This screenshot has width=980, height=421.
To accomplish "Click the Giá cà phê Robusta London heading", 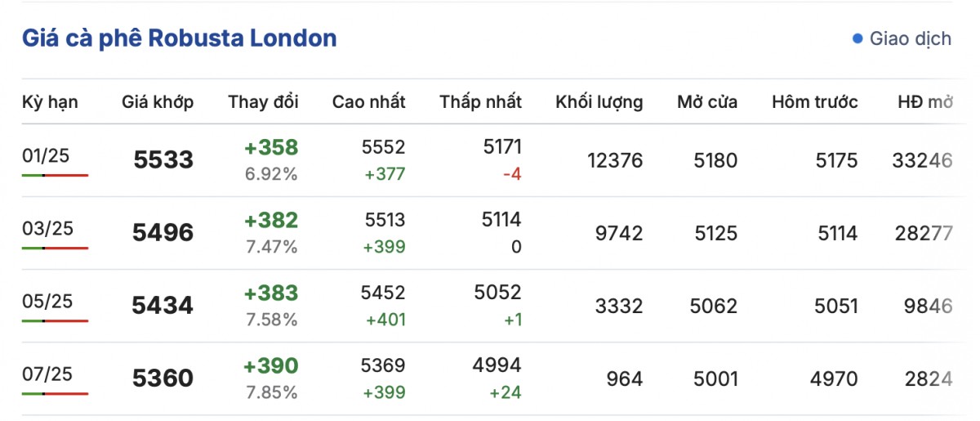I will pyautogui.click(x=179, y=38).
